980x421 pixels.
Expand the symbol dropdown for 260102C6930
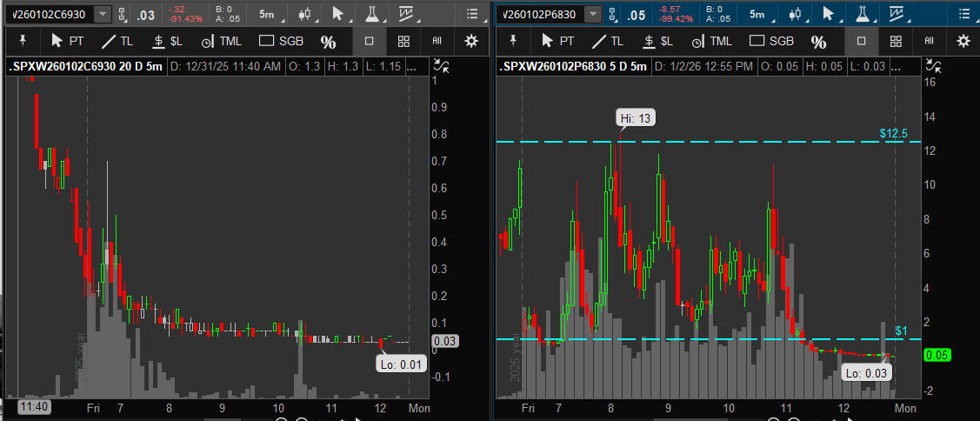coord(103,14)
